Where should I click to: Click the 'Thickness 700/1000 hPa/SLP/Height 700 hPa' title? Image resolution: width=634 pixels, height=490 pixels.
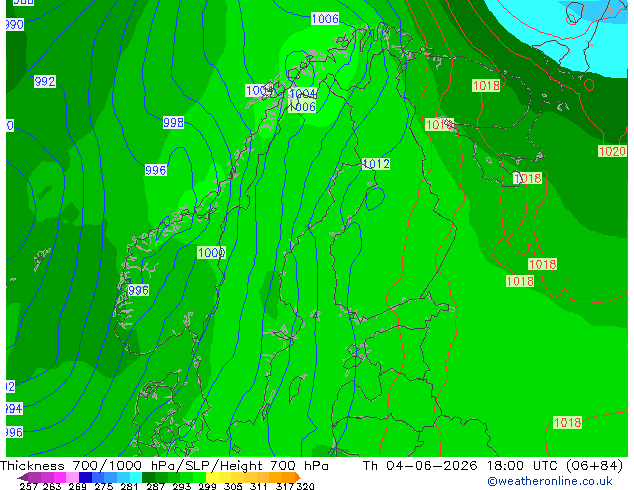point(164,466)
